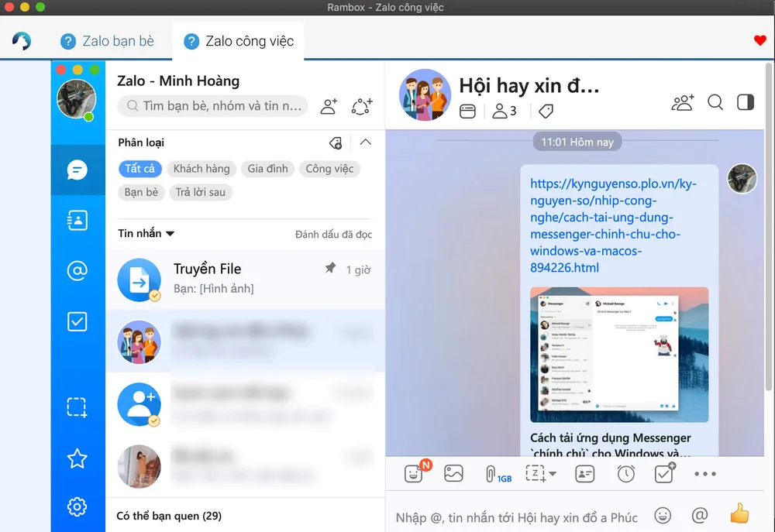Send the thumbs-up like reaction
Viewport: 775px width, 532px height.
tap(739, 514)
